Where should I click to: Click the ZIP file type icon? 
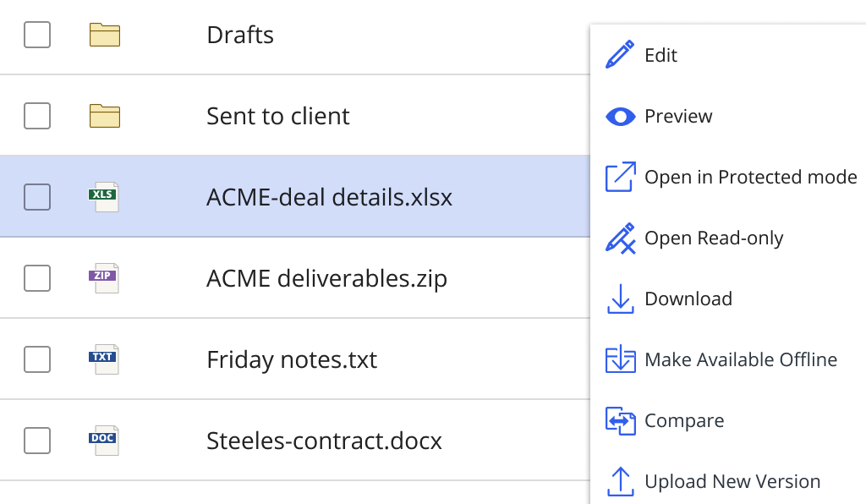click(104, 278)
